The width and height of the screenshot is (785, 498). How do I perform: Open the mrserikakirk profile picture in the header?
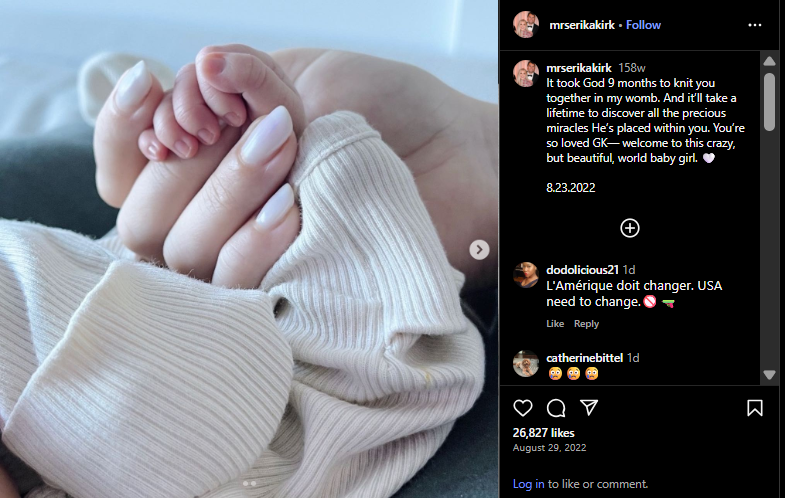(526, 25)
